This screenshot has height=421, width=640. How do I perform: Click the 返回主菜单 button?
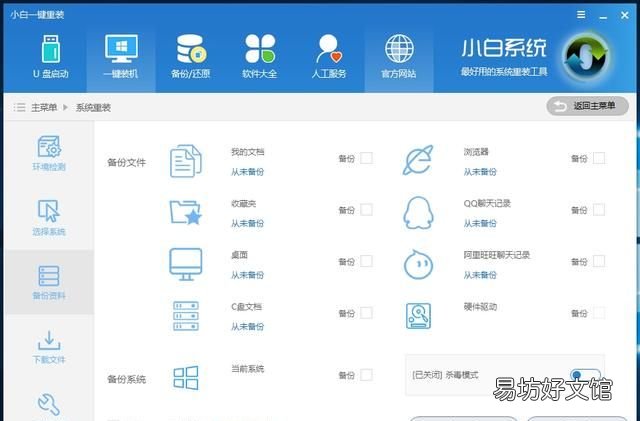point(587,106)
